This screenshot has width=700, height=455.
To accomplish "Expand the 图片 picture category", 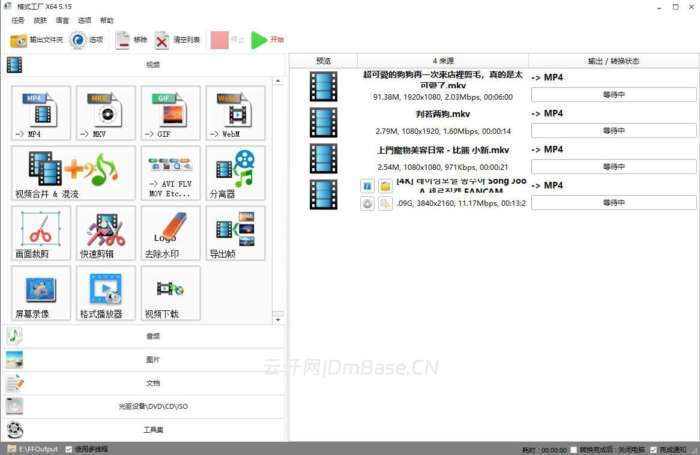I will point(145,359).
